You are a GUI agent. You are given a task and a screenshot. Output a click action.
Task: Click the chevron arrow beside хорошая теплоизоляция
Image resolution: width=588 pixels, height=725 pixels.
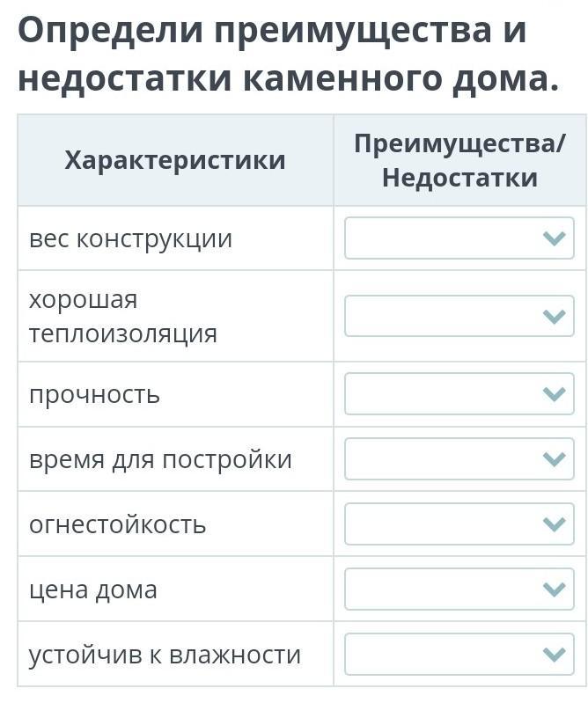tap(554, 317)
